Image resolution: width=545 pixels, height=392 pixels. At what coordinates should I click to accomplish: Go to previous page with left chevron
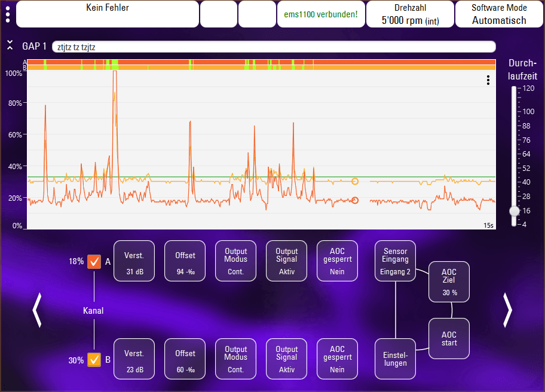pos(37,310)
